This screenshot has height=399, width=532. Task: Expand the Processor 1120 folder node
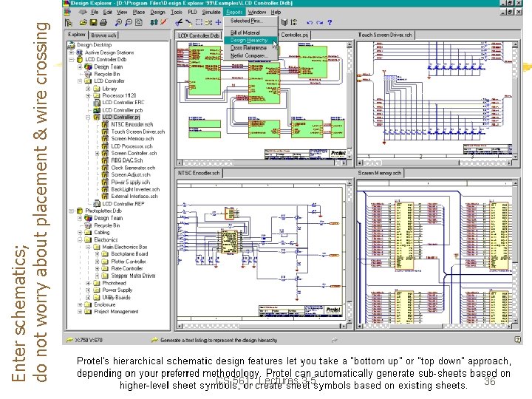coord(89,95)
